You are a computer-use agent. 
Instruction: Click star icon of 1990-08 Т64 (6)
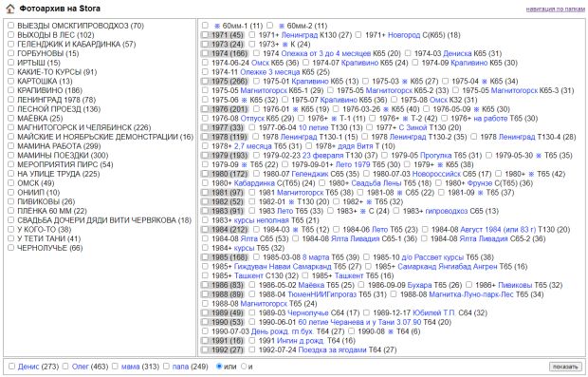391,332
